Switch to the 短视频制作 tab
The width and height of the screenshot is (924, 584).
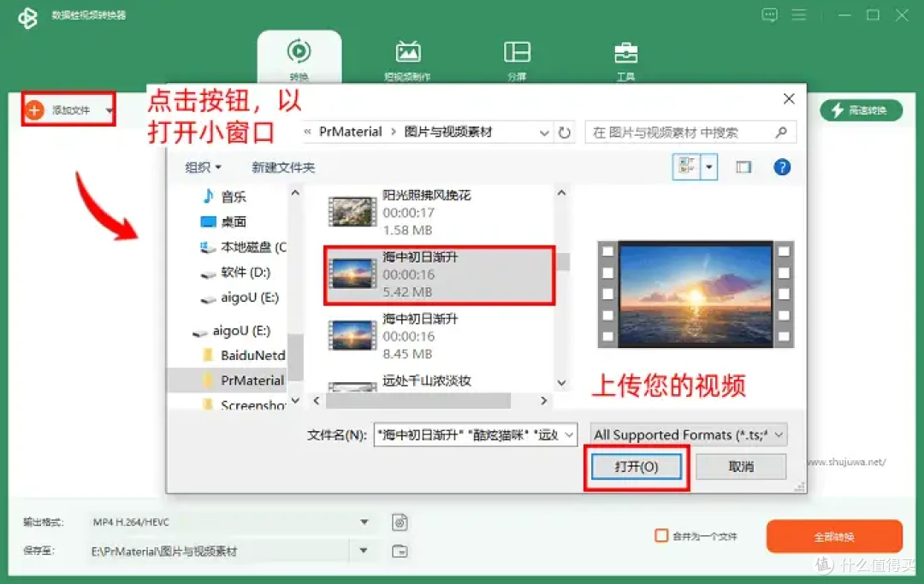(x=407, y=60)
